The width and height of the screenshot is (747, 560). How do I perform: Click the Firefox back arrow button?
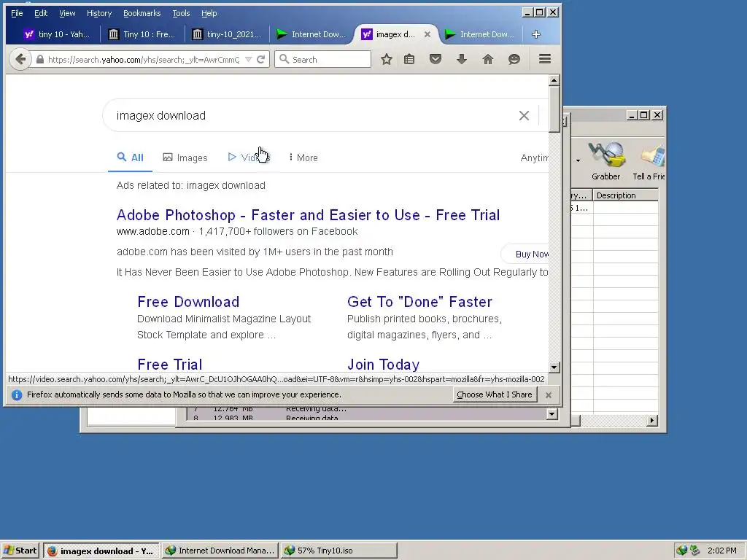[x=20, y=60]
